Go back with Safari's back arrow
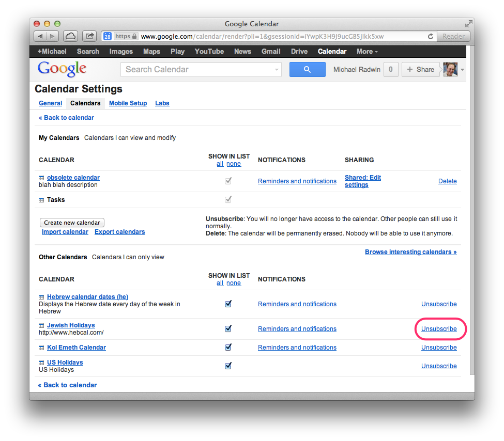 [x=40, y=36]
